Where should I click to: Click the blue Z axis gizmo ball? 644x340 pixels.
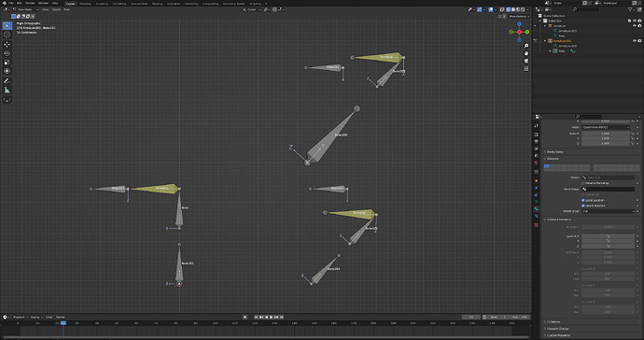click(x=519, y=24)
